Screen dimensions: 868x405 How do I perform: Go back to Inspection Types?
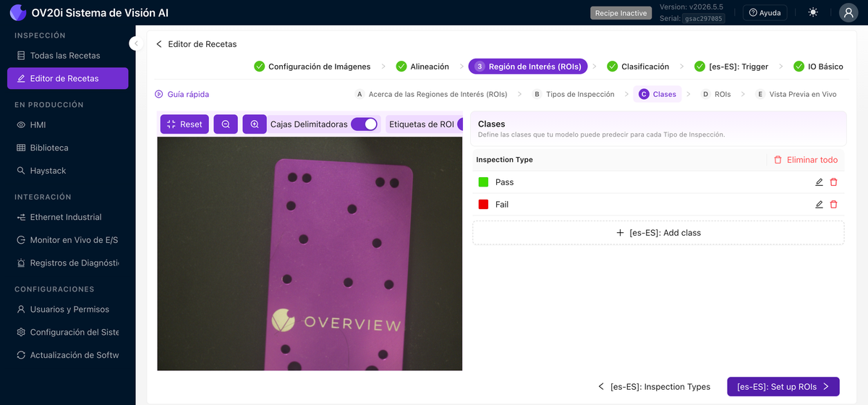[654, 387]
